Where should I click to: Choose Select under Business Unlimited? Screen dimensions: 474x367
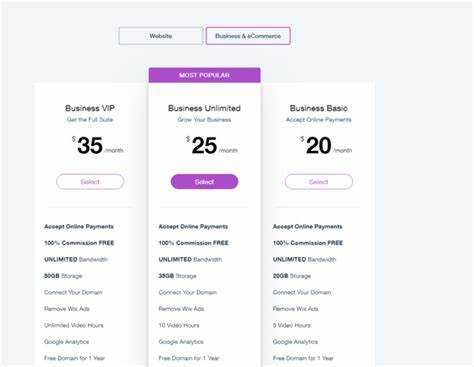coord(204,182)
